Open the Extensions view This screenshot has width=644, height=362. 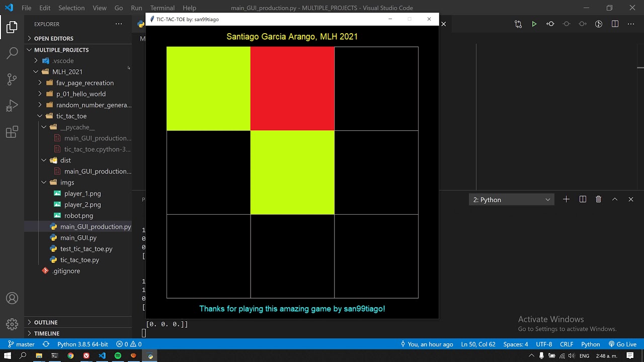[x=12, y=132]
